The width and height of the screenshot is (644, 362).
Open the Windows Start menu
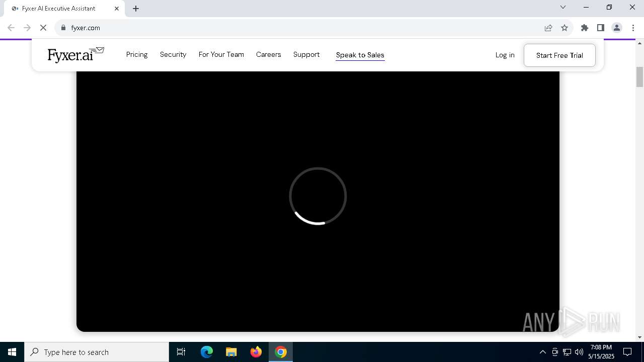click(12, 352)
